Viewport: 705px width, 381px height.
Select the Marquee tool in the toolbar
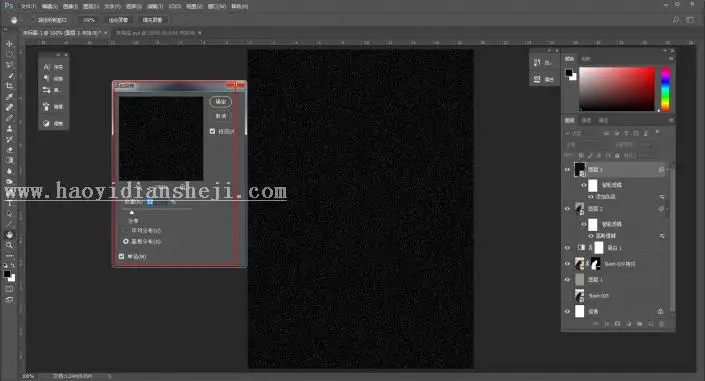[x=9, y=54]
